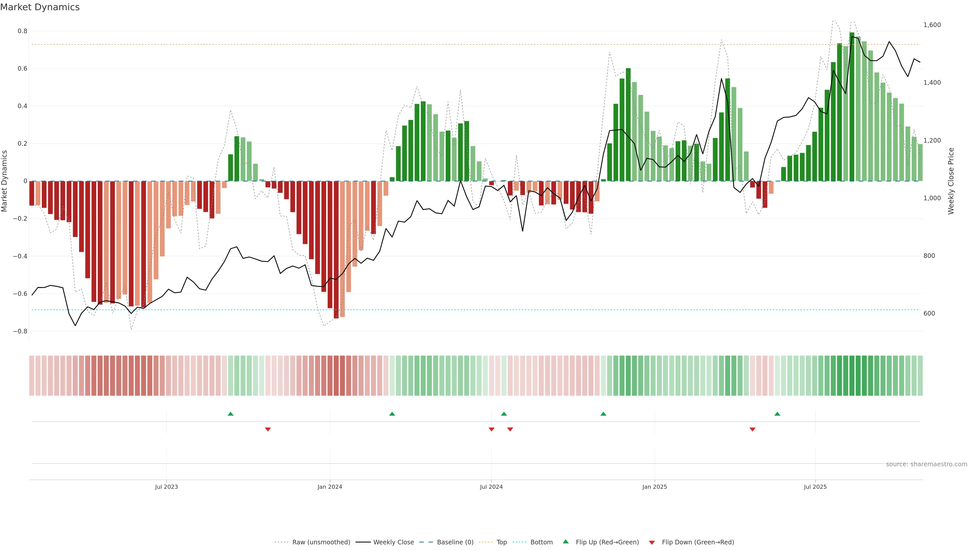Click the orange Top line legend swatch
This screenshot has height=551, width=980.
pyautogui.click(x=485, y=542)
